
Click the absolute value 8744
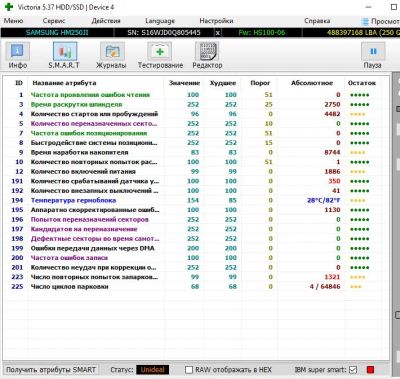click(332, 152)
